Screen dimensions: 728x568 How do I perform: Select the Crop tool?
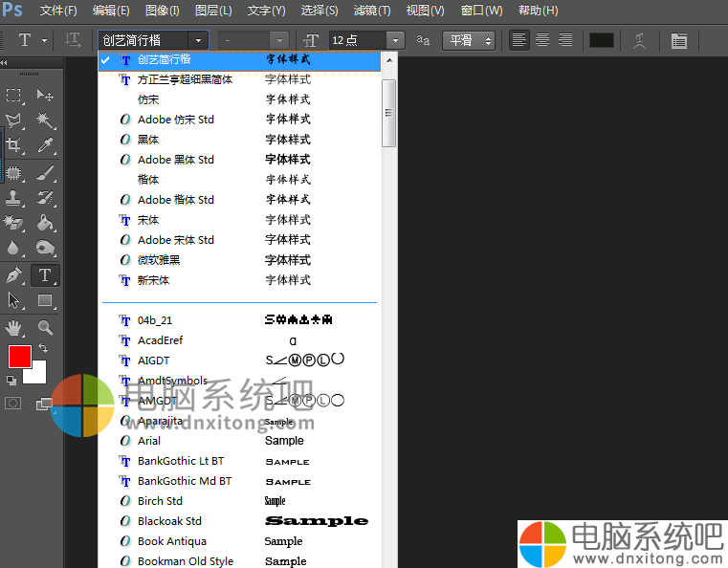13,145
